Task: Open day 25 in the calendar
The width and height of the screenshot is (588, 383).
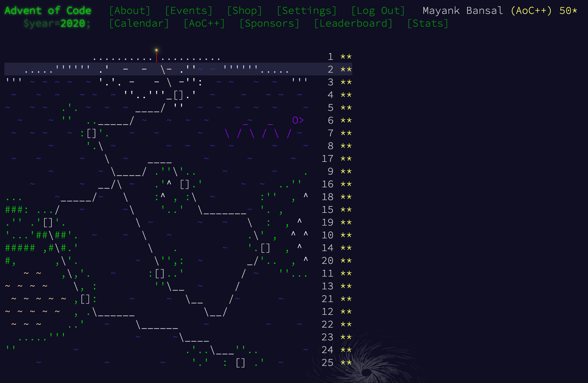Action: pyautogui.click(x=327, y=362)
